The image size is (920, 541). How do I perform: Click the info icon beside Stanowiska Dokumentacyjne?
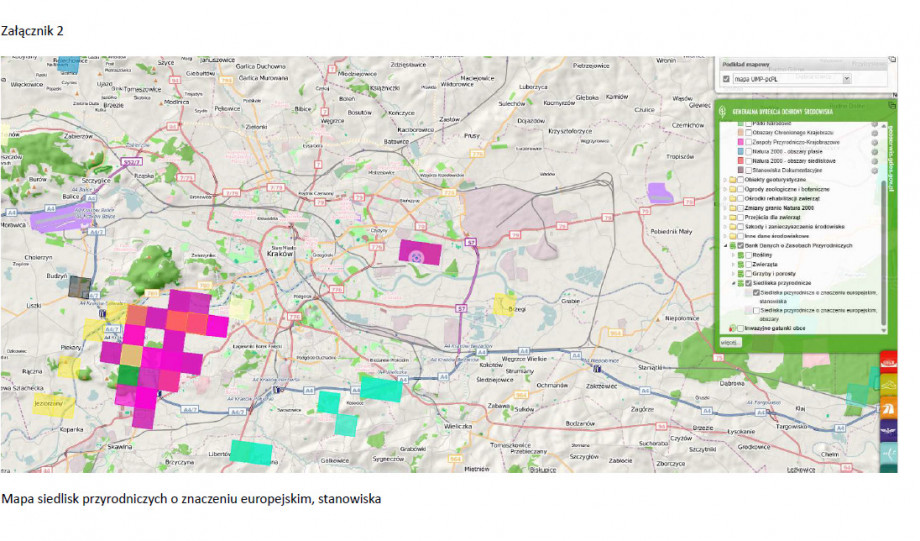pyautogui.click(x=874, y=170)
